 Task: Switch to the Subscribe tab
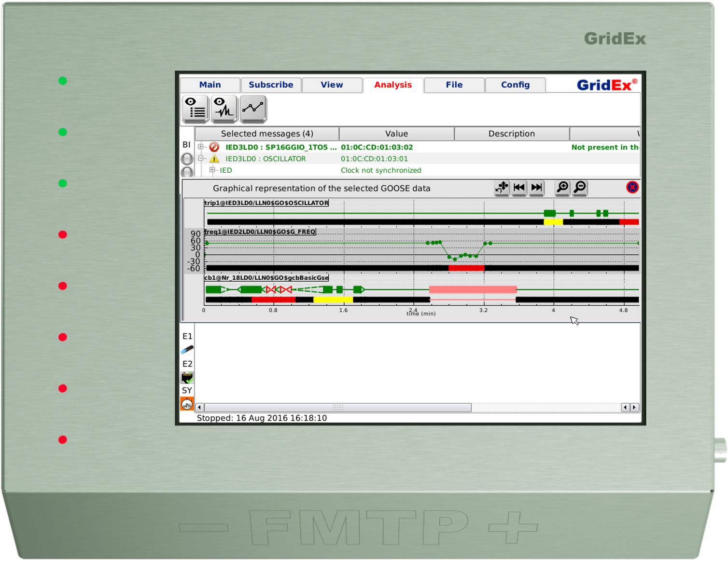(271, 85)
